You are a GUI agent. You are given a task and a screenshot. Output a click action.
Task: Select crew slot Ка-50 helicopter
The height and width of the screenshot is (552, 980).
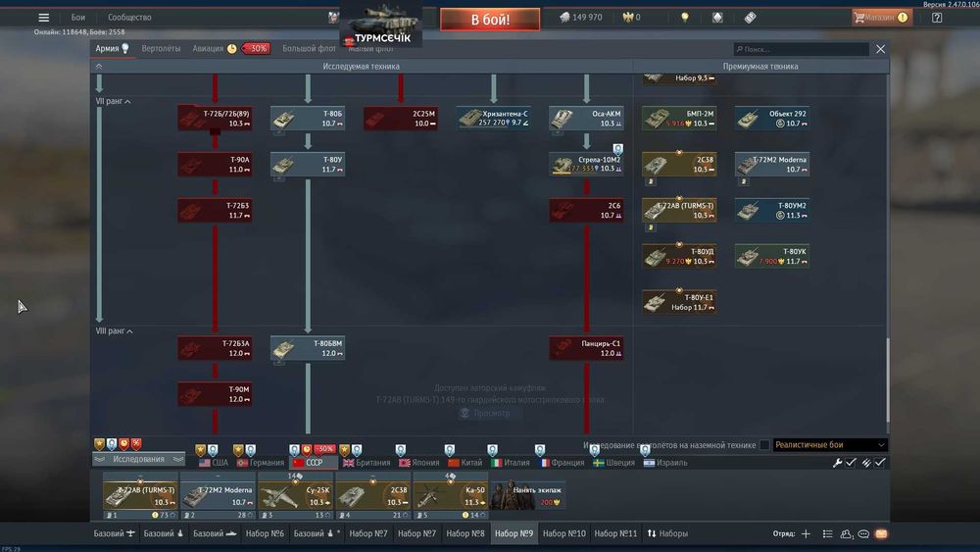tap(451, 495)
